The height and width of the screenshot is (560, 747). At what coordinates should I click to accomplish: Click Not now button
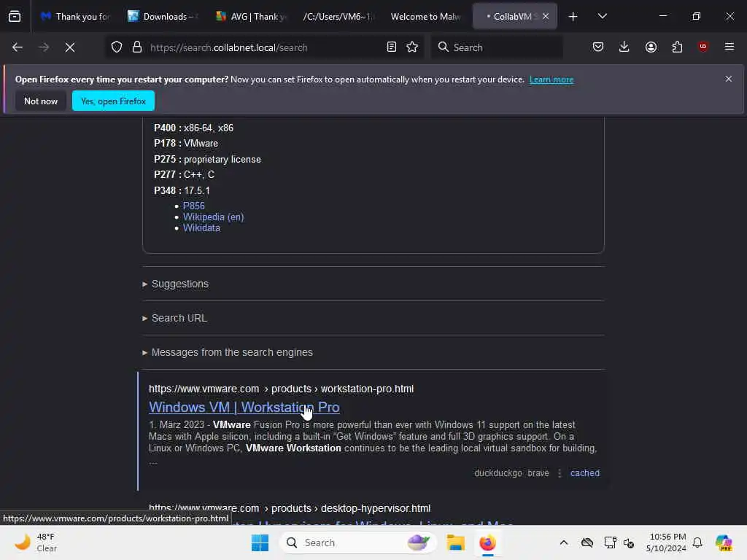(41, 101)
